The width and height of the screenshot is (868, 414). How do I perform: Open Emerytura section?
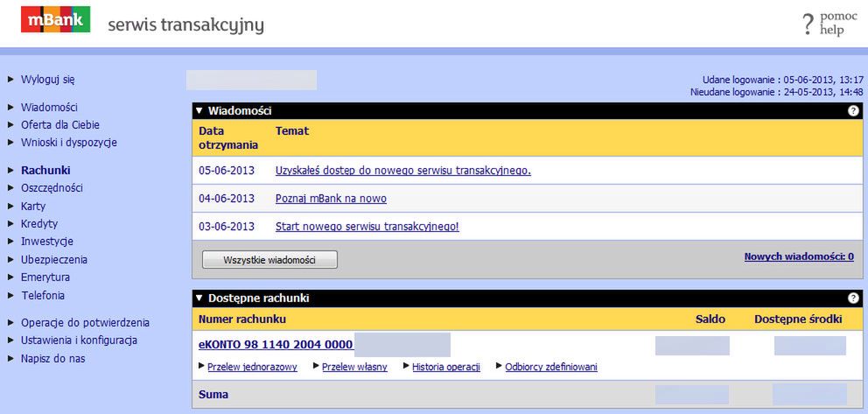coord(45,277)
